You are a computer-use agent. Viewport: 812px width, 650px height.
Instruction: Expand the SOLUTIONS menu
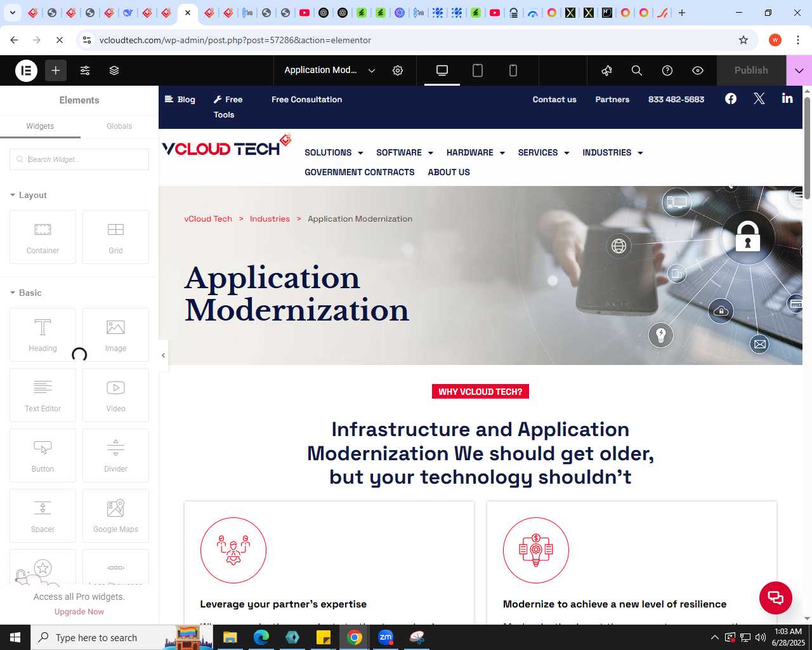334,153
